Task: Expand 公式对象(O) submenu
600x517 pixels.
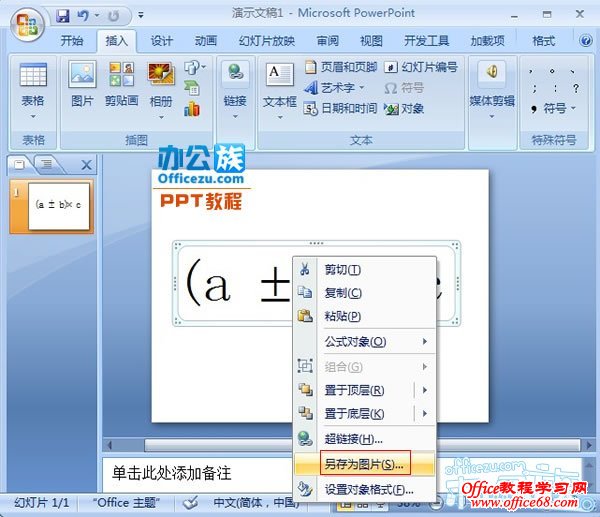Action: point(365,341)
